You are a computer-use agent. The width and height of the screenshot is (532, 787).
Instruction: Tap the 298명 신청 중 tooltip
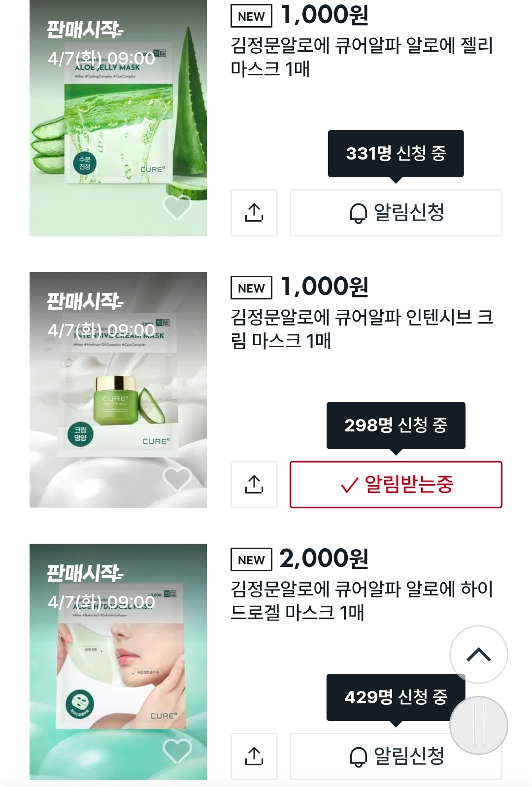tap(396, 426)
